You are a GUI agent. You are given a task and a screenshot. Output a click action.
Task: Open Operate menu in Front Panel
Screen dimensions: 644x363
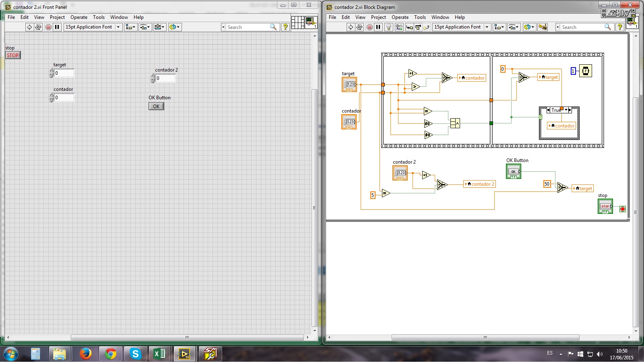click(x=79, y=17)
